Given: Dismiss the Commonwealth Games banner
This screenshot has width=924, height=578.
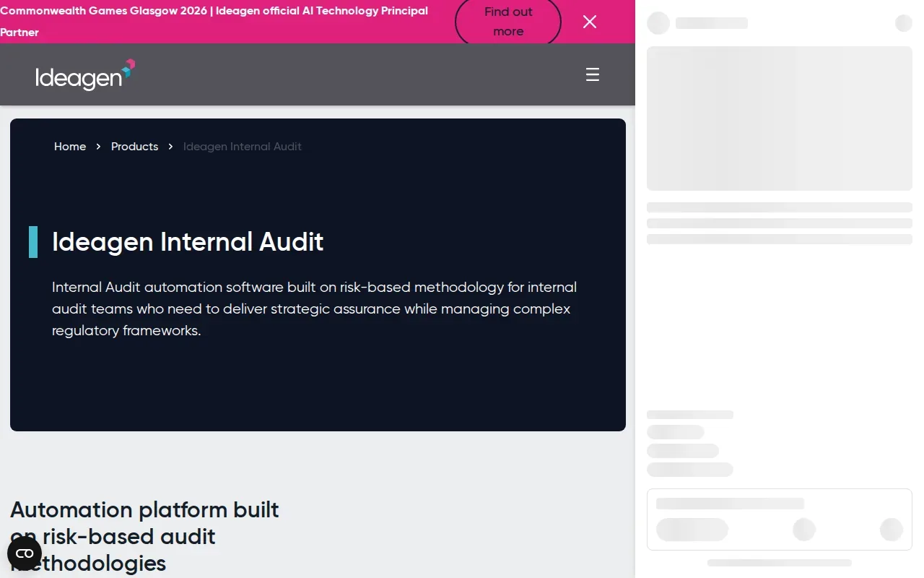Looking at the screenshot, I should pyautogui.click(x=590, y=22).
